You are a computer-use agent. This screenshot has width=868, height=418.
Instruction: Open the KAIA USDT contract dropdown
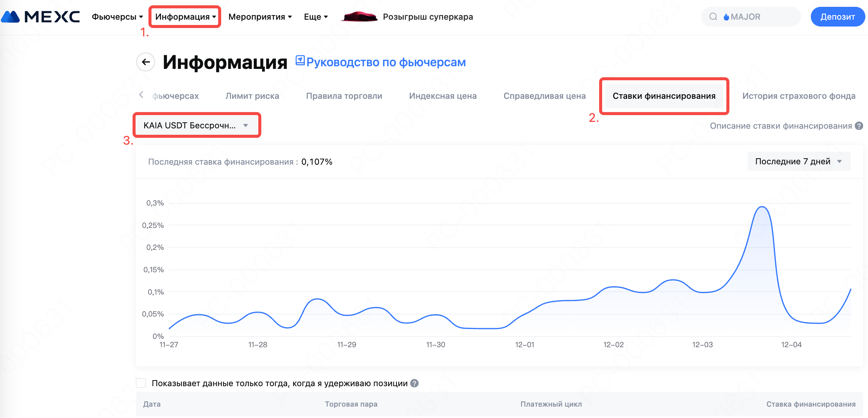[x=196, y=125]
